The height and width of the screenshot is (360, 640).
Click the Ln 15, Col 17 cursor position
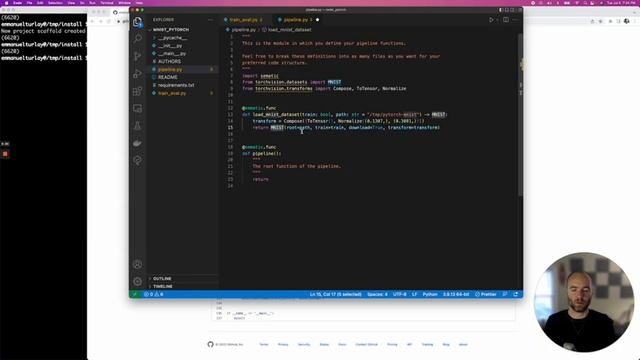pos(335,294)
